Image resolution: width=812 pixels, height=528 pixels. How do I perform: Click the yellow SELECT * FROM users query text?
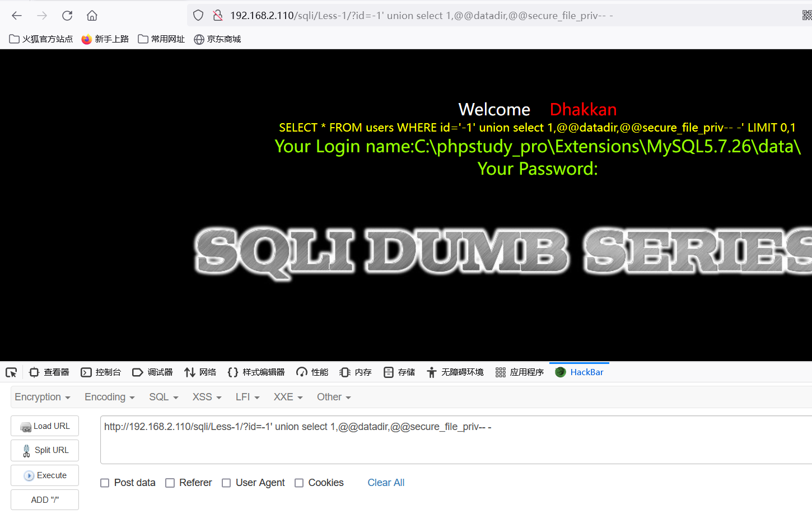[537, 128]
